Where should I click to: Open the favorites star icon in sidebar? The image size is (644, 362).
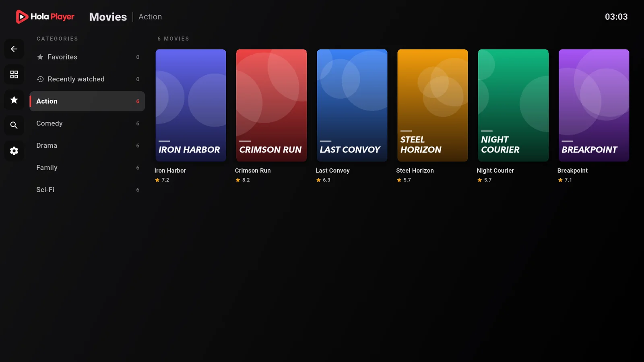coord(14,100)
